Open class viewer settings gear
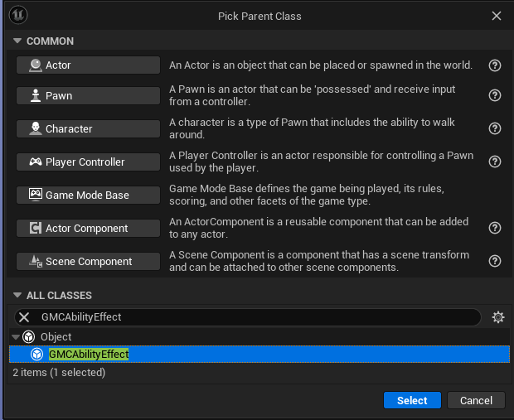 (x=497, y=317)
